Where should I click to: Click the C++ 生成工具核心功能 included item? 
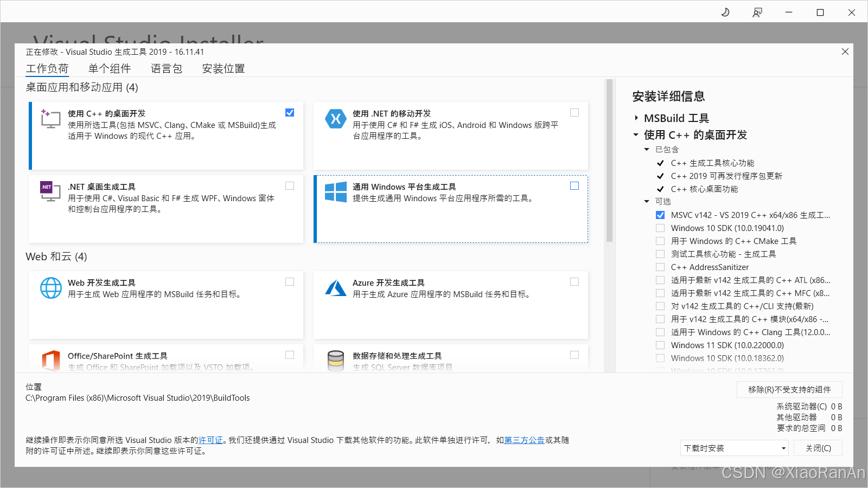click(712, 163)
